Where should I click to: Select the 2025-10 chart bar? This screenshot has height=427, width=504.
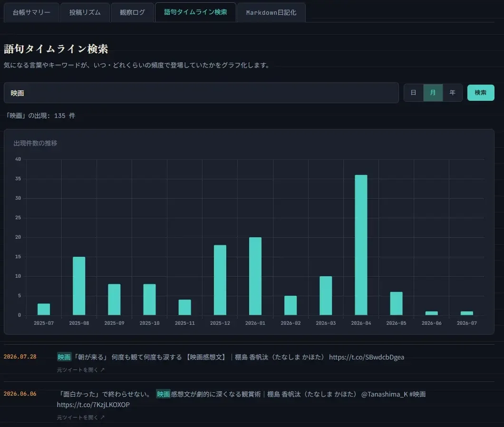tap(149, 300)
